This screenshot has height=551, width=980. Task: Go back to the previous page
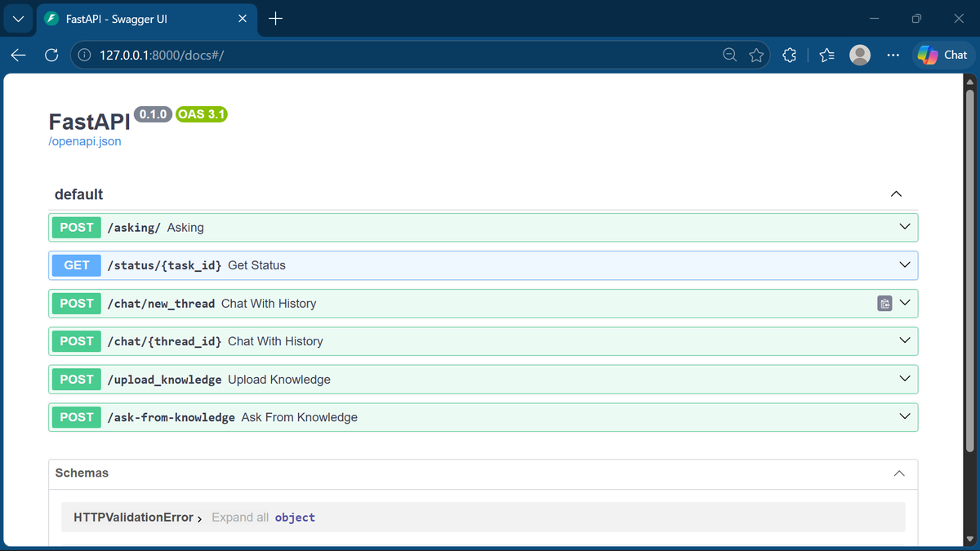click(x=19, y=55)
